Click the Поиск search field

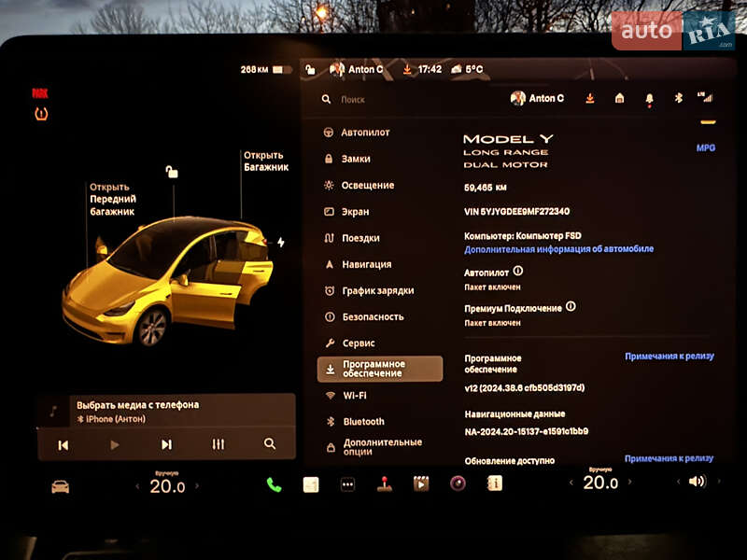pyautogui.click(x=353, y=100)
